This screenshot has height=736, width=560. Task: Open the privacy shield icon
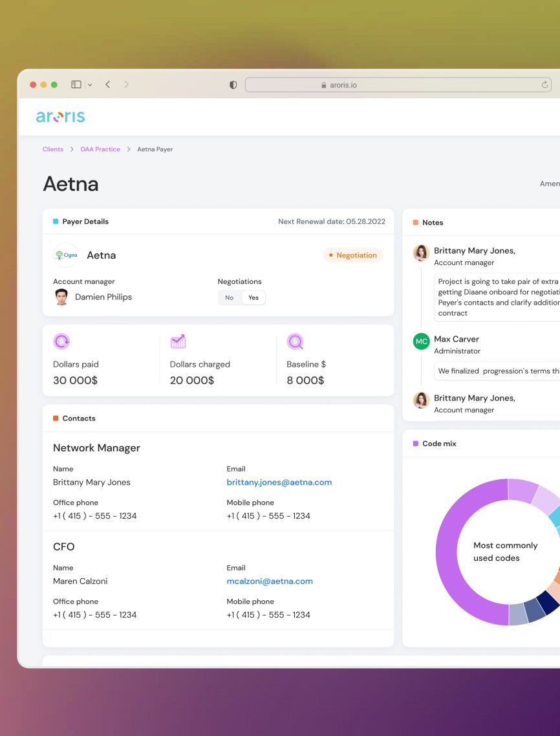[233, 85]
